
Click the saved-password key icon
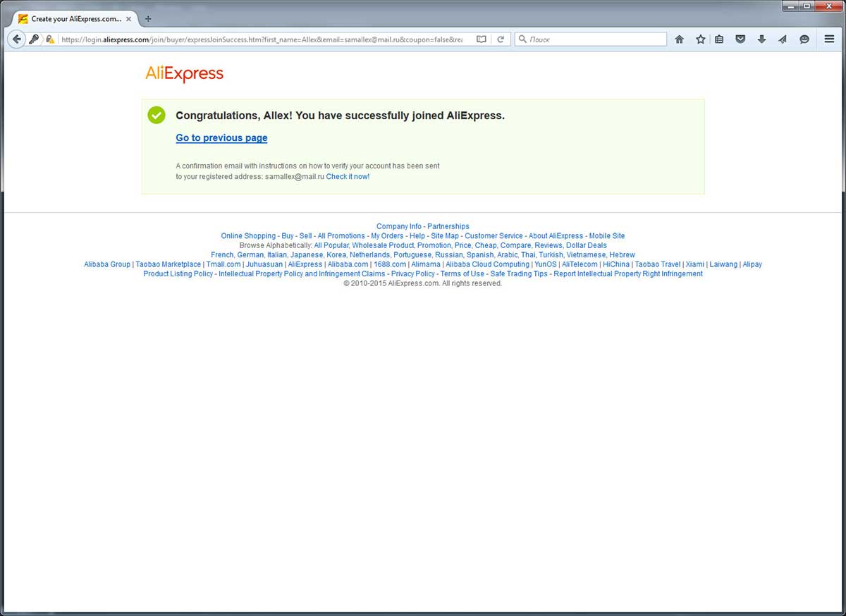coord(34,39)
